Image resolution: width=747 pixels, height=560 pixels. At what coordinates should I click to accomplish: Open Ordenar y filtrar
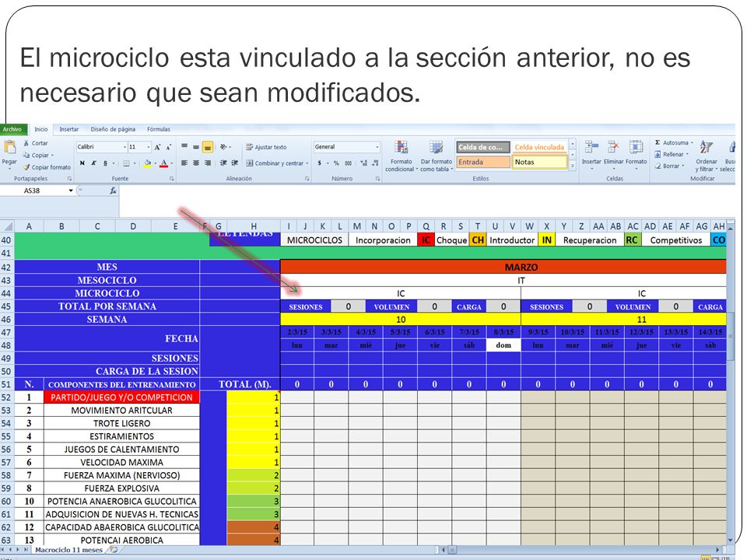[x=706, y=156]
